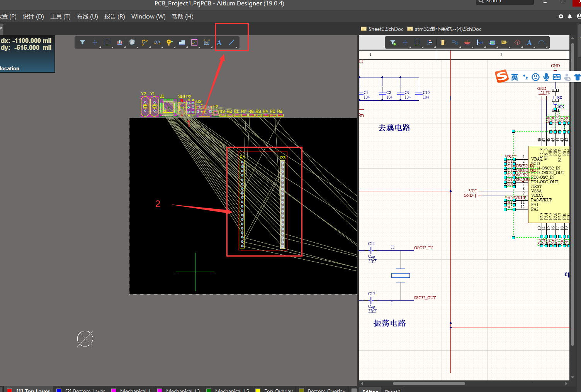Click the schematic selection filter funnel icon
581x392 pixels.
tap(393, 42)
